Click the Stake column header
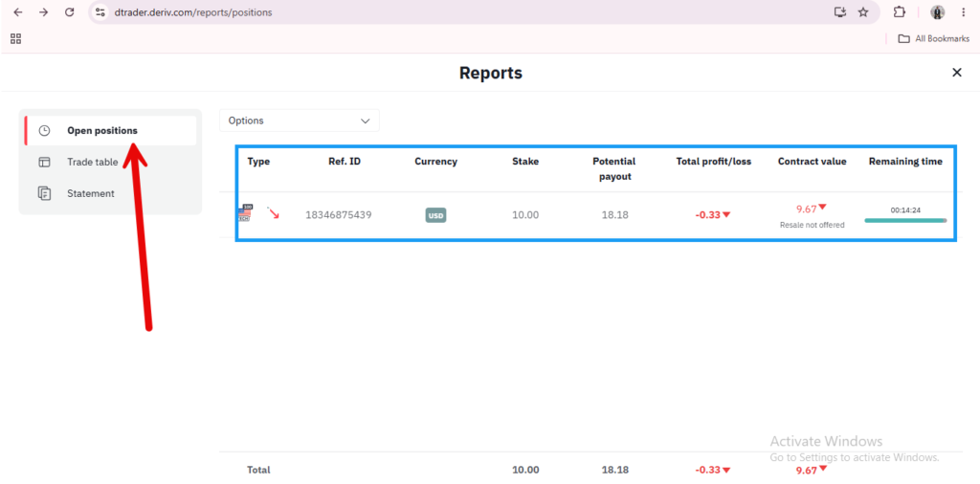This screenshot has height=484, width=980. 525,161
